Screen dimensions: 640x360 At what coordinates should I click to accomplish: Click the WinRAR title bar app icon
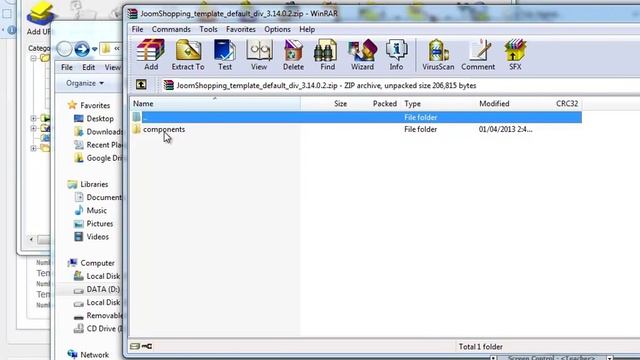coord(132,13)
